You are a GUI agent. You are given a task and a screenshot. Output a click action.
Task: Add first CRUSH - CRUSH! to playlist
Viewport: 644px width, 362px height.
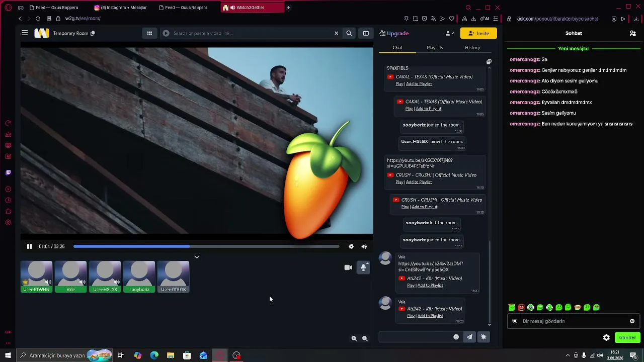419,182
